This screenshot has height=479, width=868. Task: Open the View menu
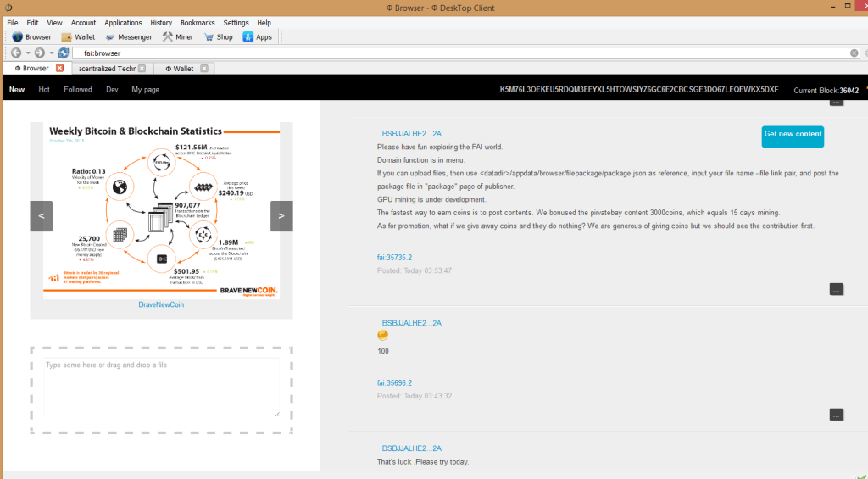click(54, 23)
